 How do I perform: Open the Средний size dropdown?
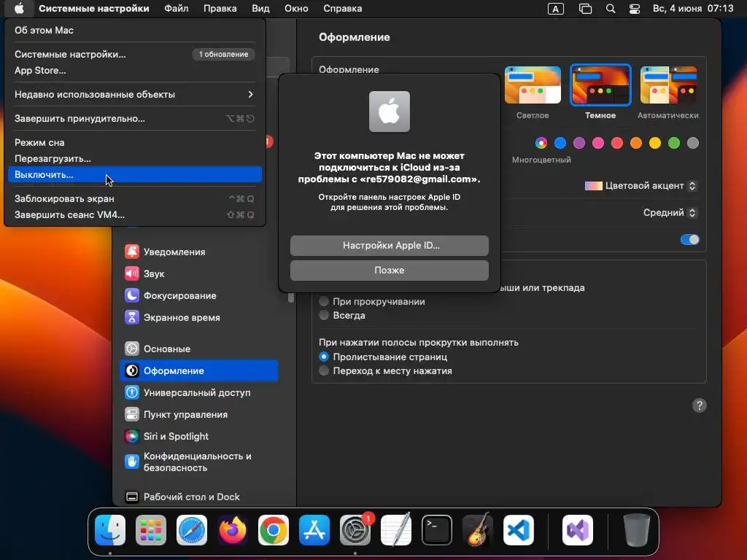coord(670,213)
